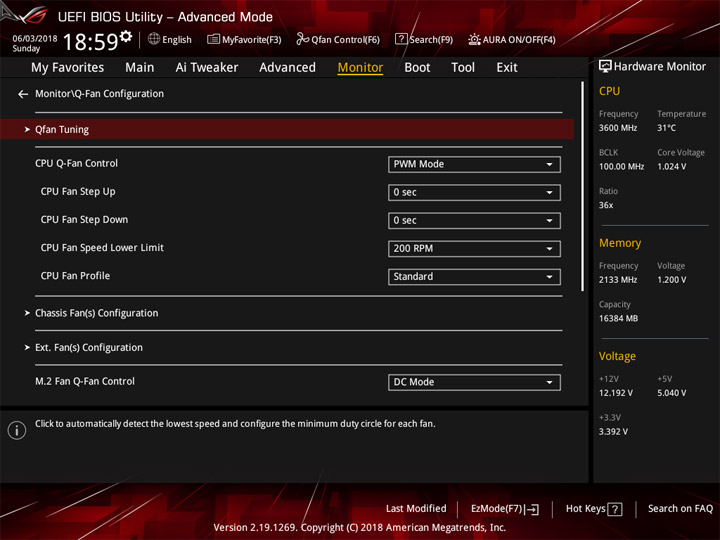This screenshot has height=540, width=720.
Task: Open CPU Fan Step Down dropdown
Action: click(x=474, y=220)
